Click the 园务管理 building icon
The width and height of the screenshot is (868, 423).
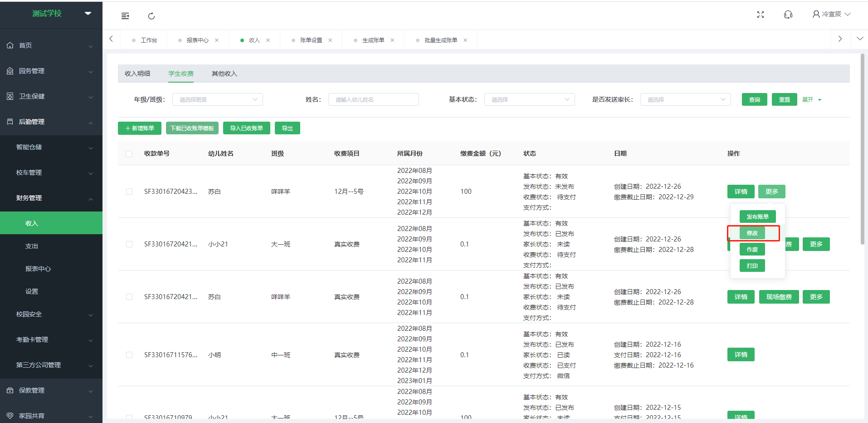(x=10, y=71)
